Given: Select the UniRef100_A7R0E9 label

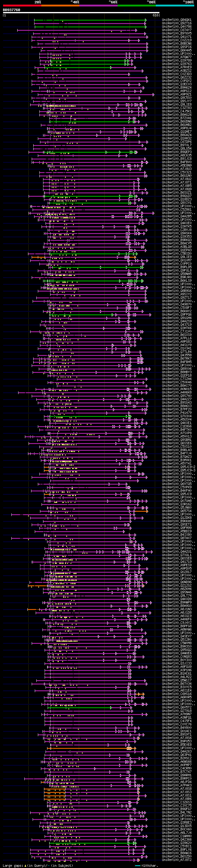Looking at the screenshot, I should (x=177, y=67).
